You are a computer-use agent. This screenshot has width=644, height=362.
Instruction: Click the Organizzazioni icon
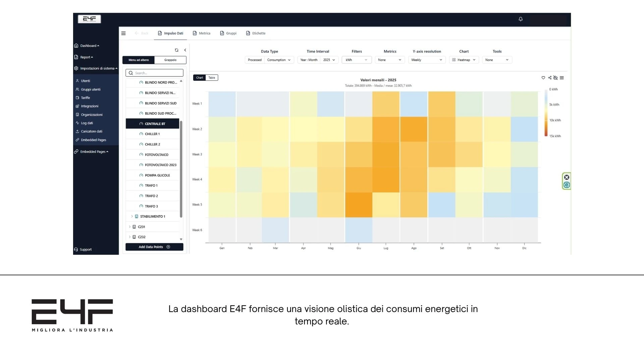point(77,115)
